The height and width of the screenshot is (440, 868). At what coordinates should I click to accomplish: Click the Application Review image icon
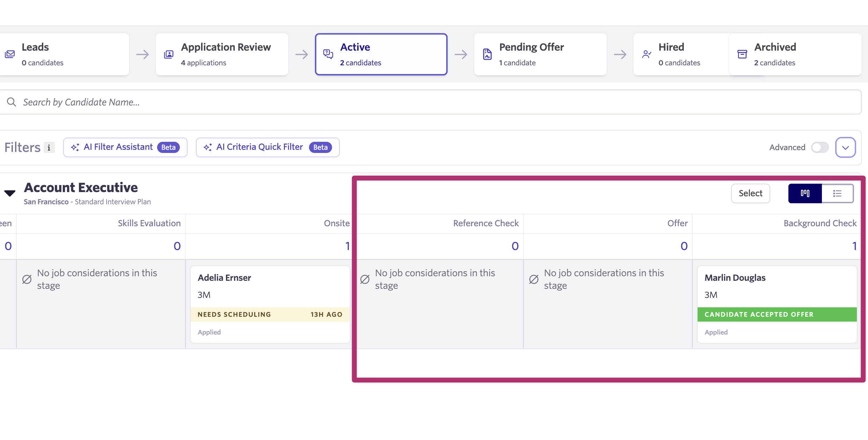[169, 54]
